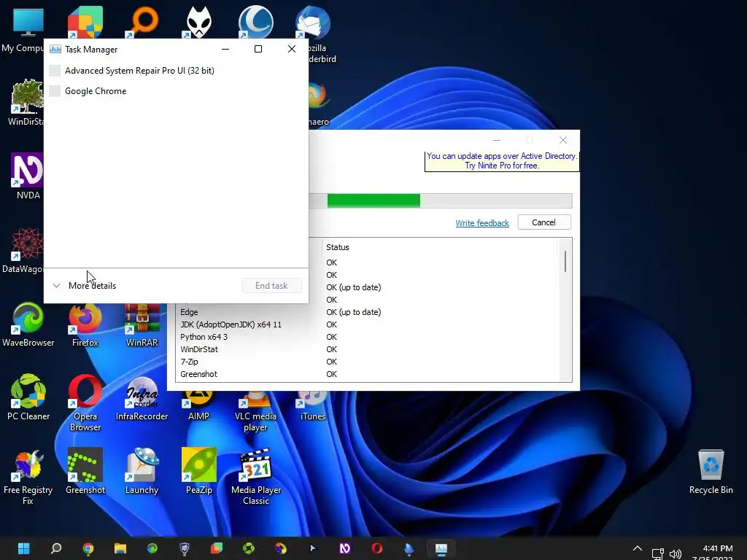Select the Python x64 3 row
This screenshot has height=560, width=747.
click(x=367, y=337)
